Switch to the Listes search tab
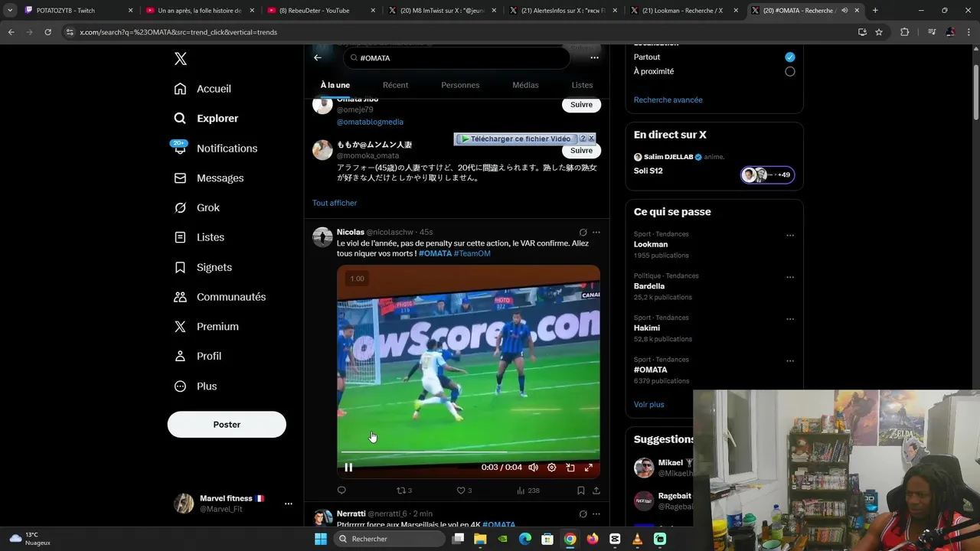980x551 pixels. pos(582,85)
